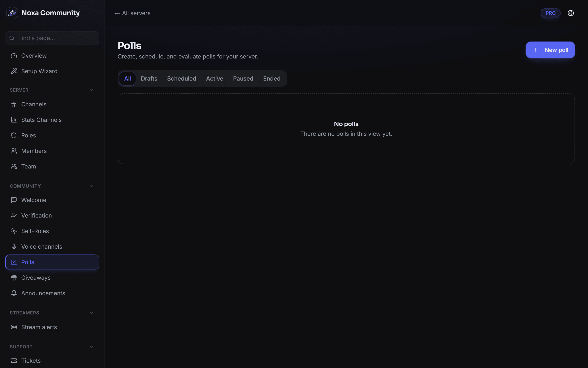Image resolution: width=588 pixels, height=368 pixels.
Task: Click the COMMUNITY section heading
Action: pos(25,186)
